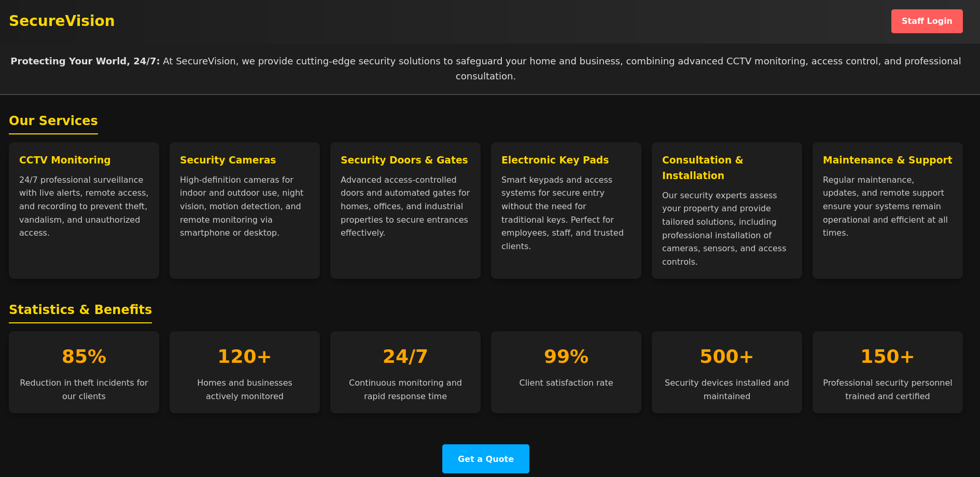980x477 pixels.
Task: Click the 500+ statistic value
Action: pyautogui.click(x=727, y=357)
